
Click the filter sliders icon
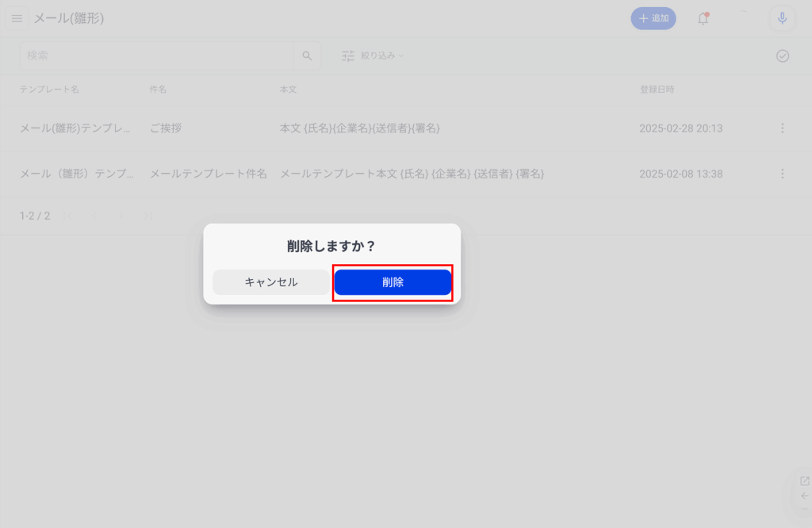coord(348,55)
